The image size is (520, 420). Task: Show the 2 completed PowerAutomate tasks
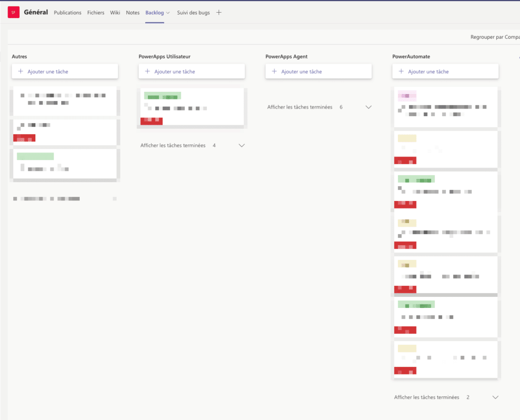[x=446, y=397]
